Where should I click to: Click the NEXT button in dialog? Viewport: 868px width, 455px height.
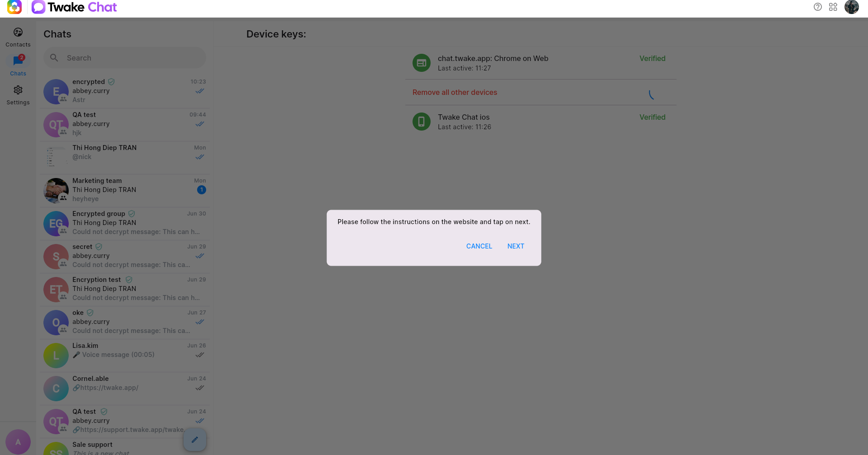[x=515, y=246]
